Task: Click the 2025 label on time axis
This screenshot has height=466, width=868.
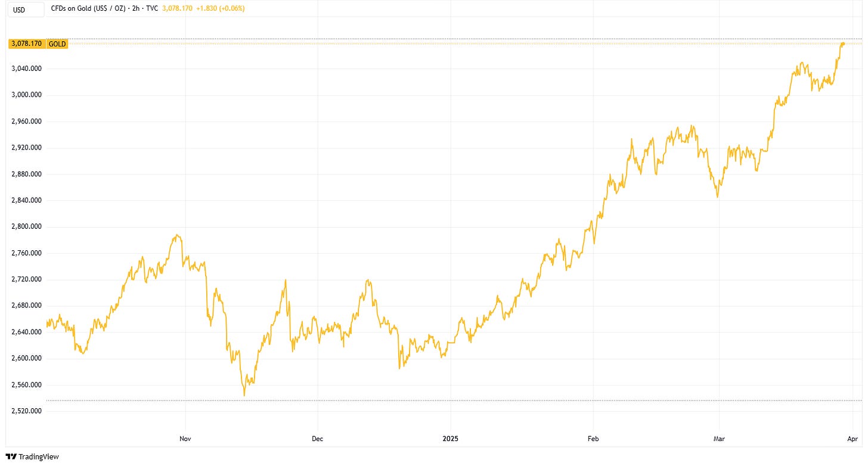Action: point(449,439)
